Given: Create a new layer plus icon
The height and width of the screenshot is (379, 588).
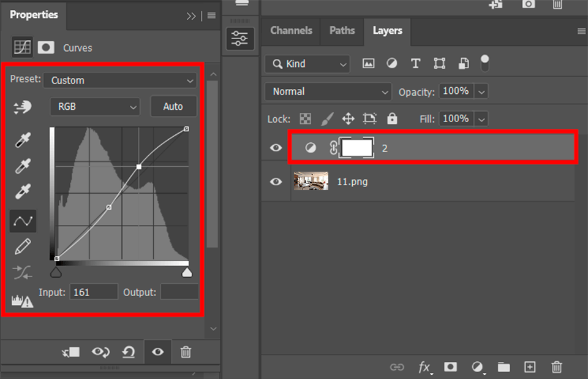Looking at the screenshot, I should coord(529,367).
